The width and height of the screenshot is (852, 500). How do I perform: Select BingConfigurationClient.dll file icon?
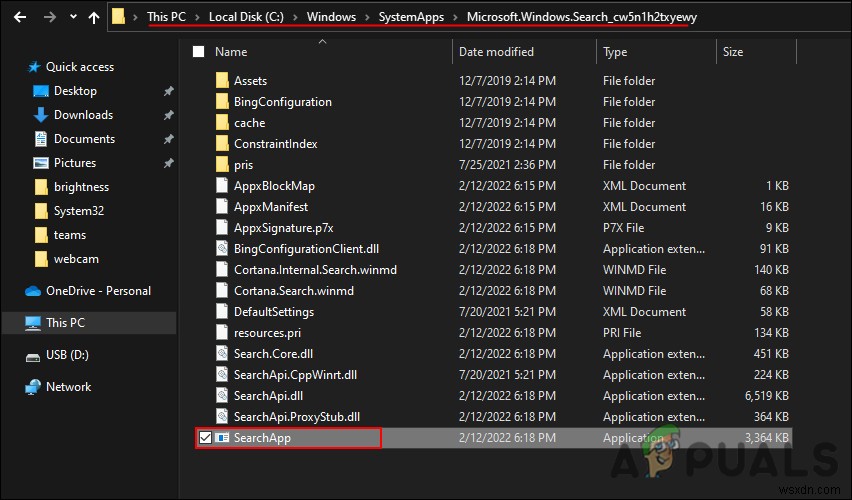222,248
